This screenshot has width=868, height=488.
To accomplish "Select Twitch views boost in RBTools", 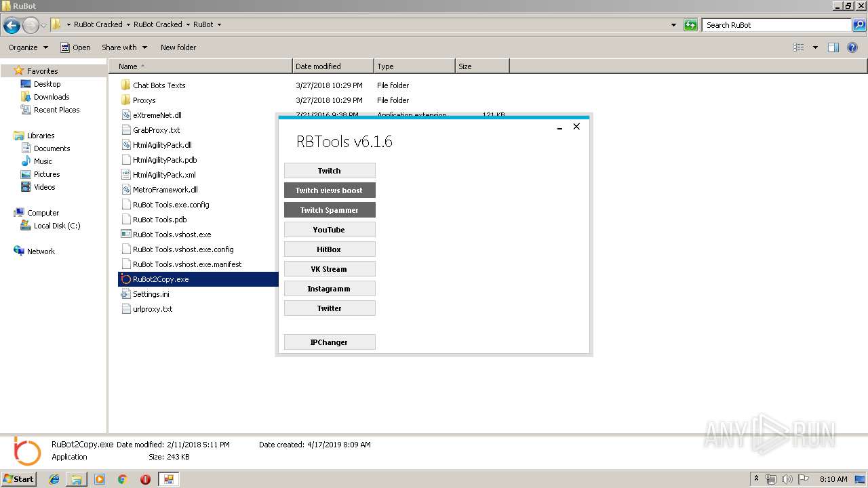I will point(330,190).
